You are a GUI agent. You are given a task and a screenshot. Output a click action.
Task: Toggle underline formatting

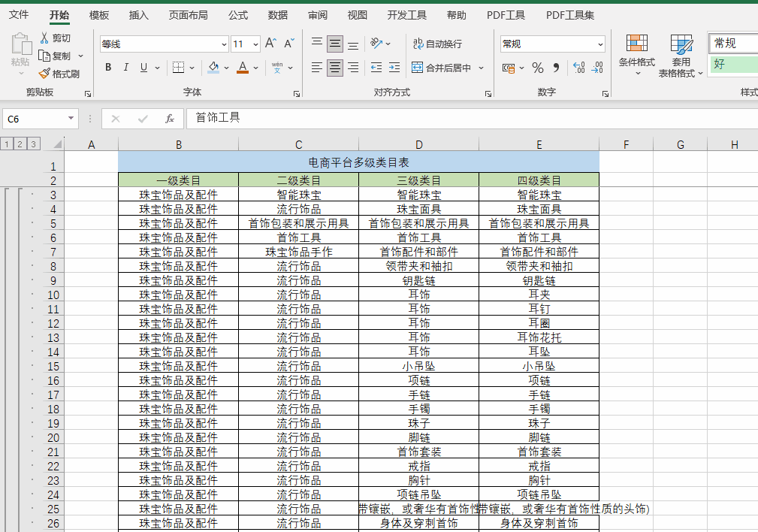pos(143,67)
